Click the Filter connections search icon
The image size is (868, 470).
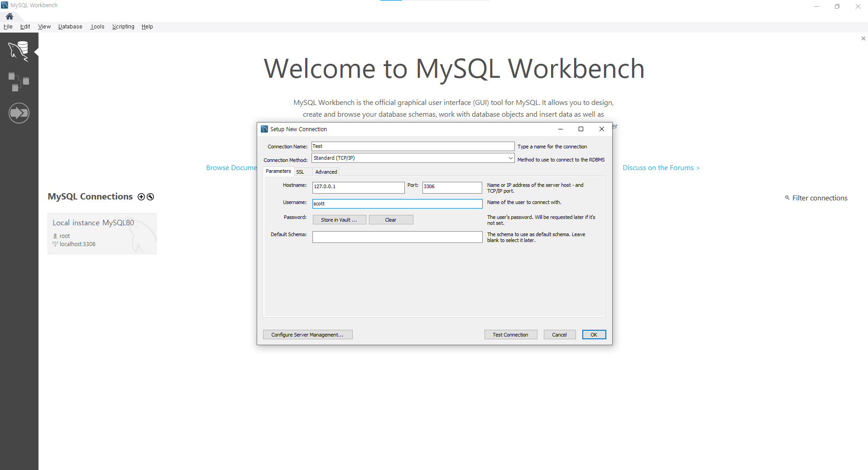click(787, 198)
